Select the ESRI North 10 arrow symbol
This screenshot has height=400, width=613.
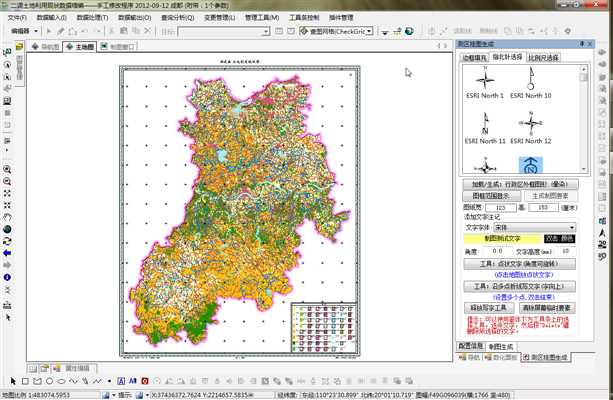(531, 83)
